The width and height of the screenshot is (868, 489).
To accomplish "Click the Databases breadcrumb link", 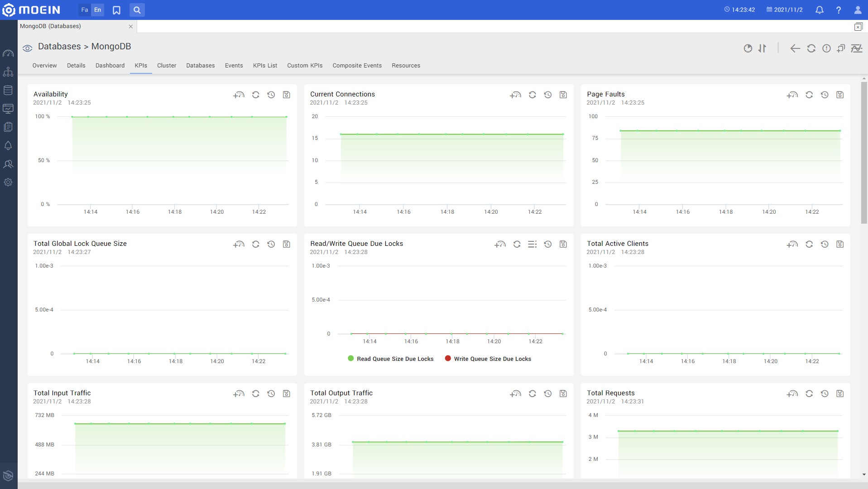I will pyautogui.click(x=59, y=47).
